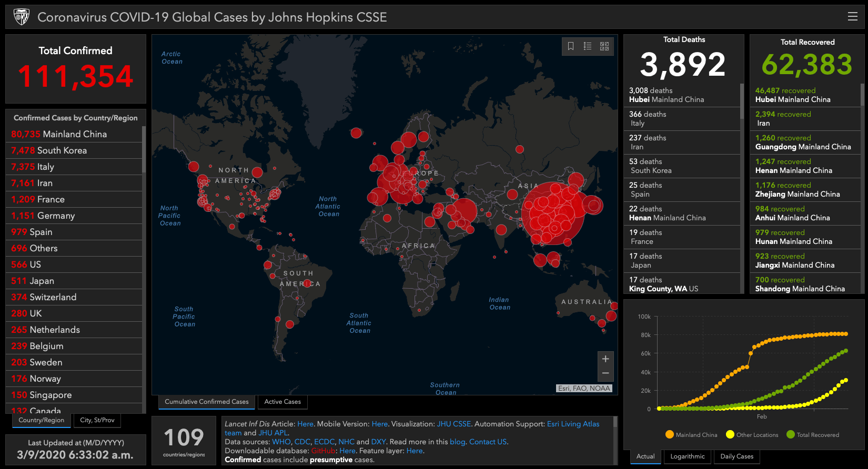
Task: Select the Country/Region tab
Action: pyautogui.click(x=41, y=420)
